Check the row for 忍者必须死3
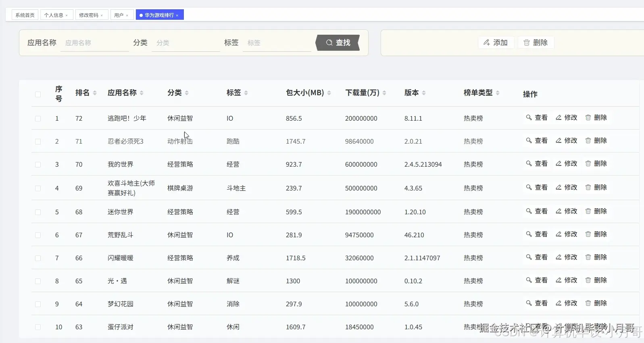Viewport: 644px width, 343px height. (38, 142)
